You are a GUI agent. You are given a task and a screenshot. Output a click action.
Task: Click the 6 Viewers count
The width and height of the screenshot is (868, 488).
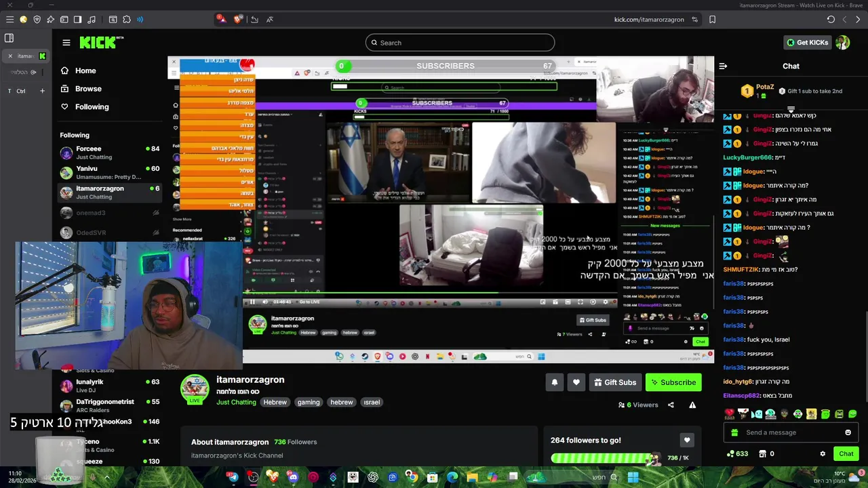tap(638, 405)
